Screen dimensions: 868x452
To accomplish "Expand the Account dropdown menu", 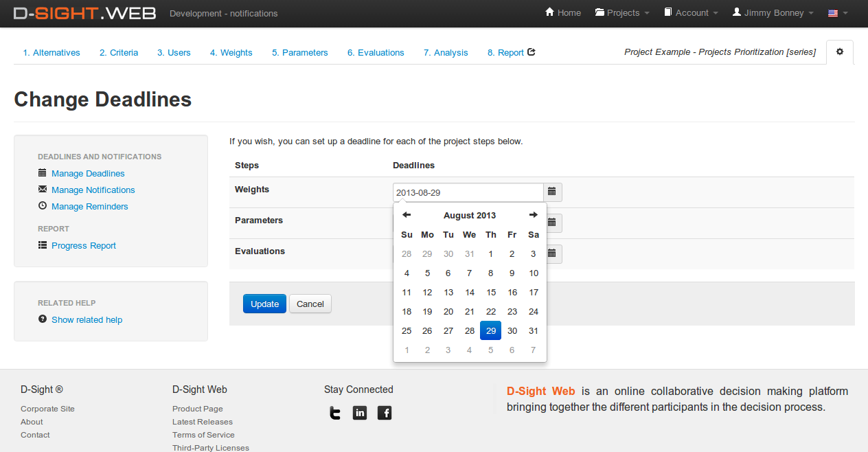I will (691, 13).
